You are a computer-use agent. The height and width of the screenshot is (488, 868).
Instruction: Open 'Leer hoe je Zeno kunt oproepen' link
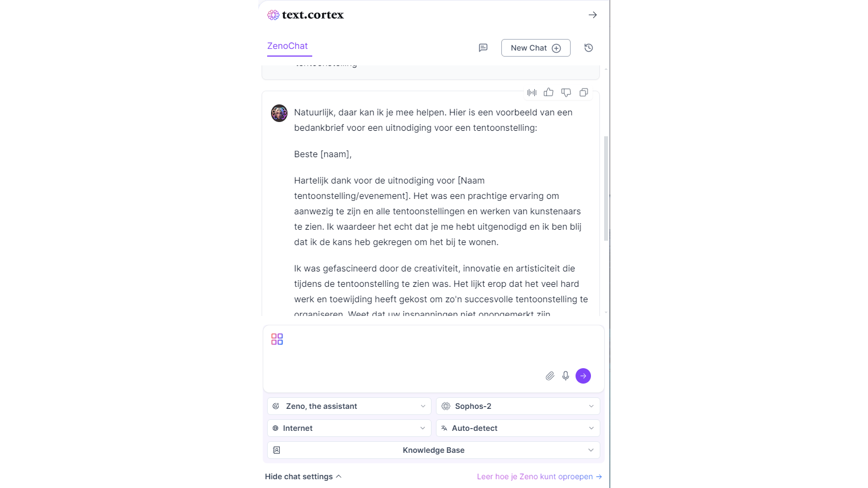[539, 476]
